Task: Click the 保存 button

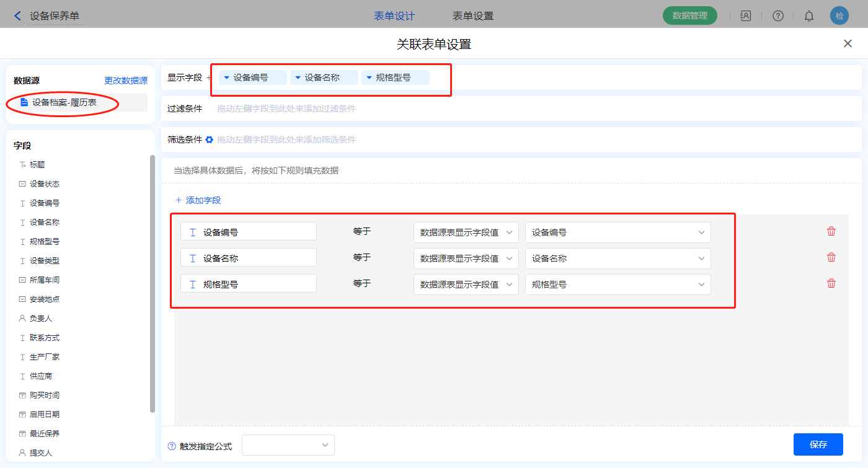Action: click(x=818, y=444)
